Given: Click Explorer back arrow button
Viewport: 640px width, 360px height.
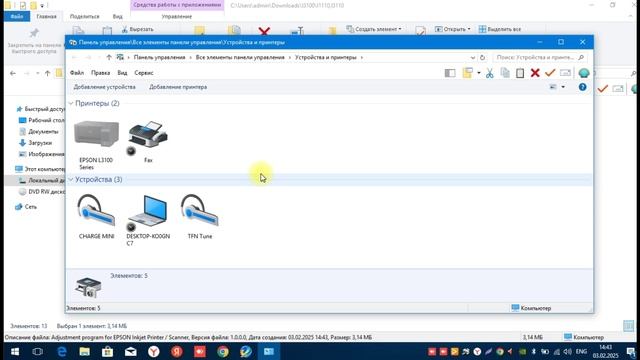Looking at the screenshot, I should 13,73.
